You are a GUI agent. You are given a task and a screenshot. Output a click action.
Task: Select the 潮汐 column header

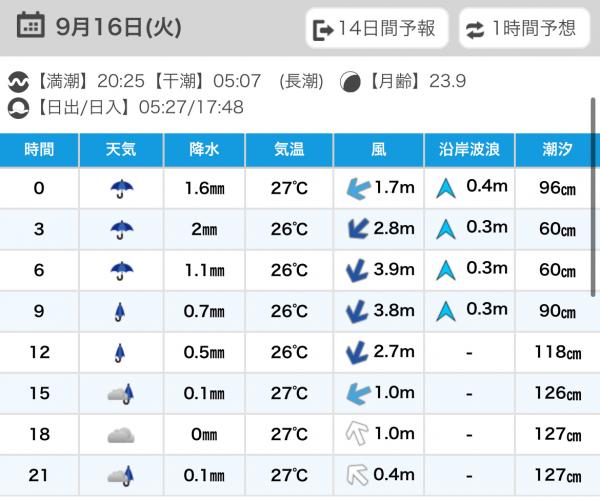557,150
